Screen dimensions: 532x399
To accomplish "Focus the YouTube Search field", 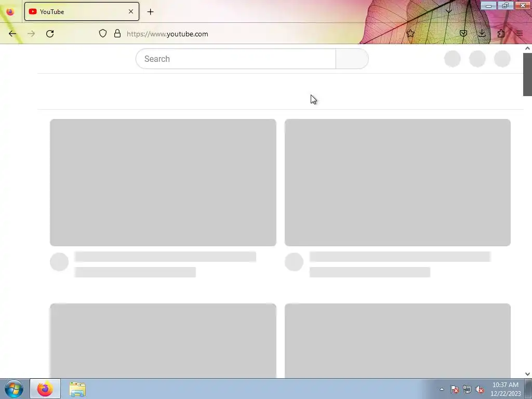I will coord(236,59).
